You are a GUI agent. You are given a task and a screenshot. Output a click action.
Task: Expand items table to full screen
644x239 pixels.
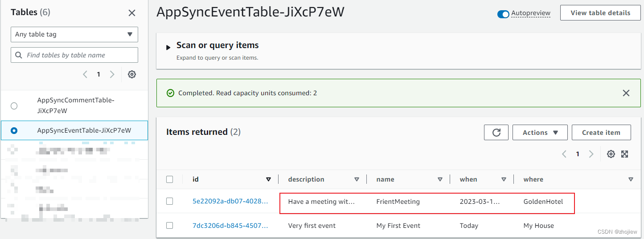tap(625, 154)
